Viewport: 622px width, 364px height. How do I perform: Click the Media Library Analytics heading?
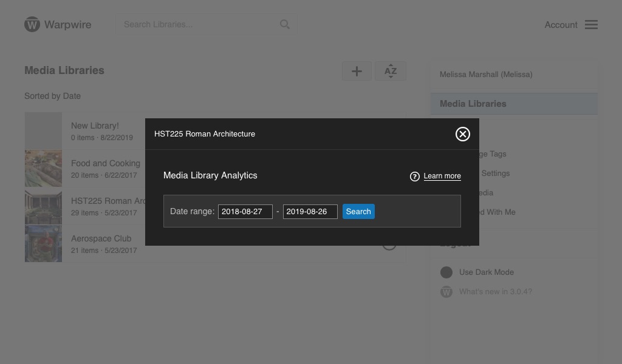[x=210, y=175]
